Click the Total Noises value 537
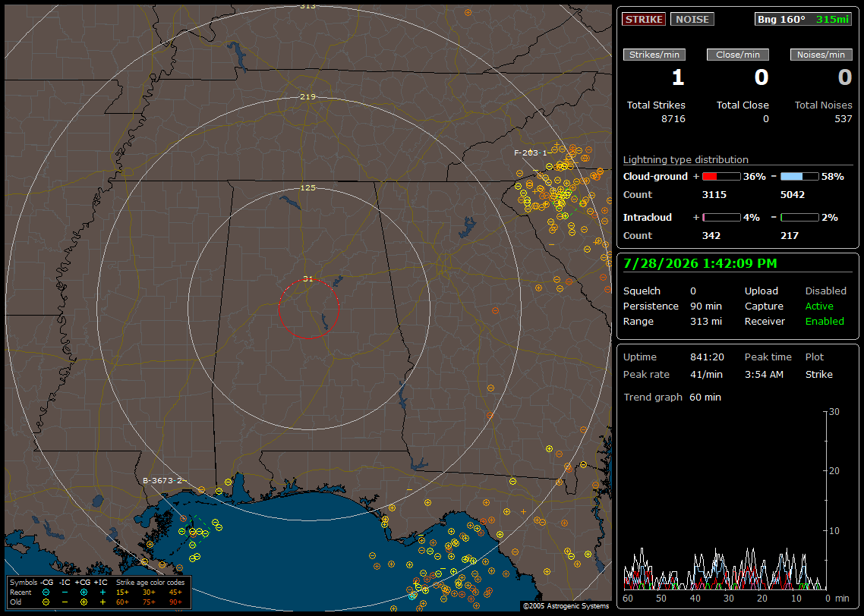This screenshot has width=864, height=616. point(843,119)
